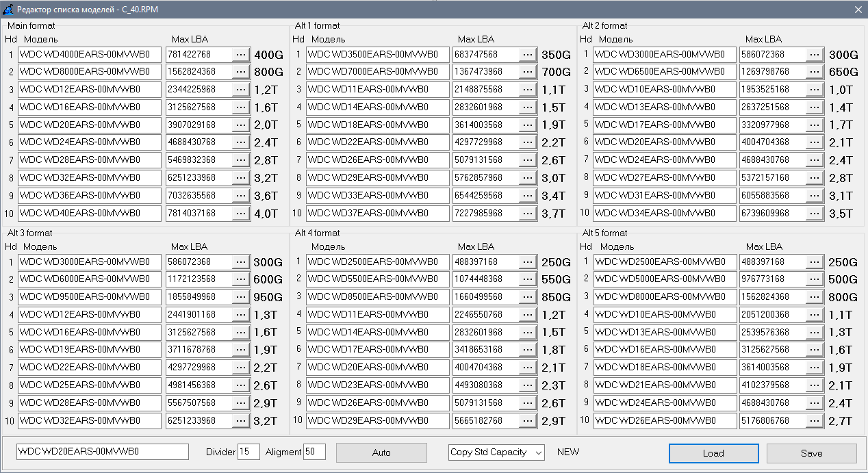Click the '...' button beside Max LBA 1172123568

[x=242, y=279]
